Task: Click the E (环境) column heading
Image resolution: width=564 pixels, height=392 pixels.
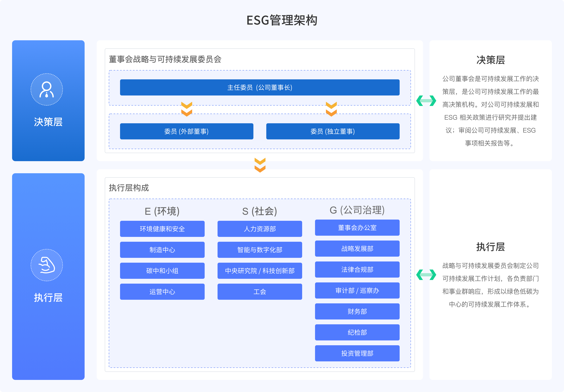Action: 162,211
